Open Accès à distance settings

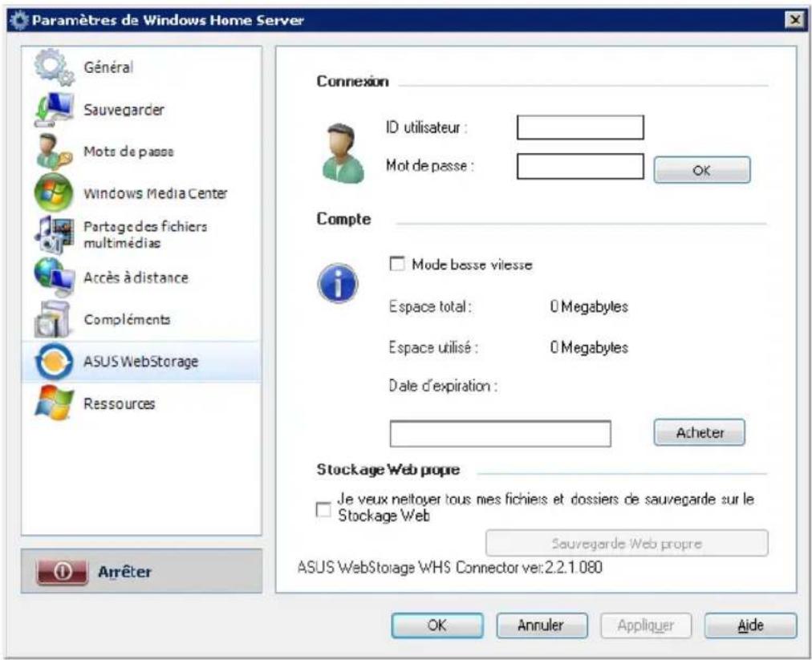pyautogui.click(x=136, y=277)
